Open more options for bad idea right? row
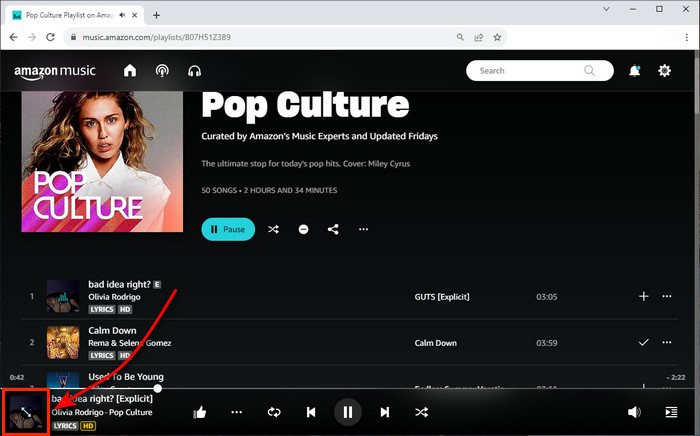The height and width of the screenshot is (436, 700). [x=667, y=296]
